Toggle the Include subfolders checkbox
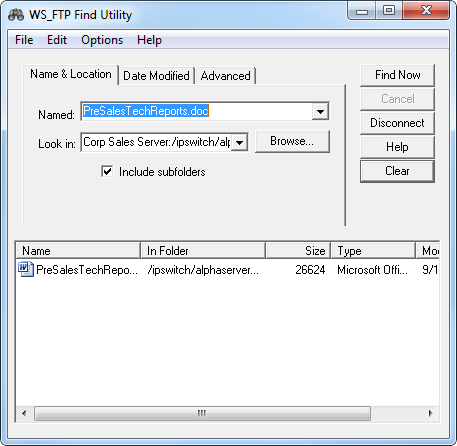Screen dimensions: 457x446 click(107, 172)
